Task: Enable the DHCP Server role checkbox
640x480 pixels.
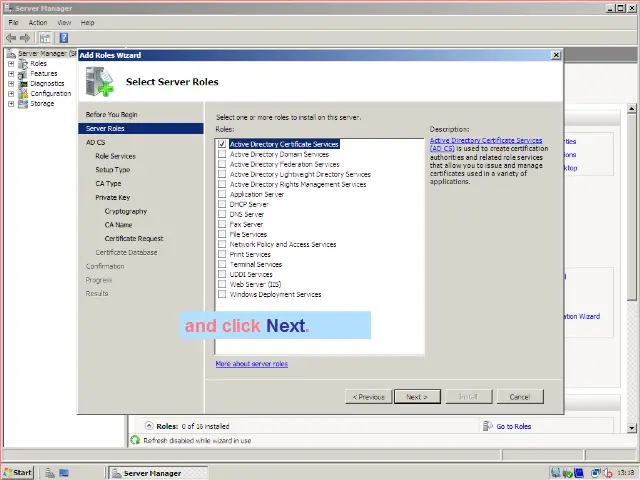Action: tap(222, 204)
